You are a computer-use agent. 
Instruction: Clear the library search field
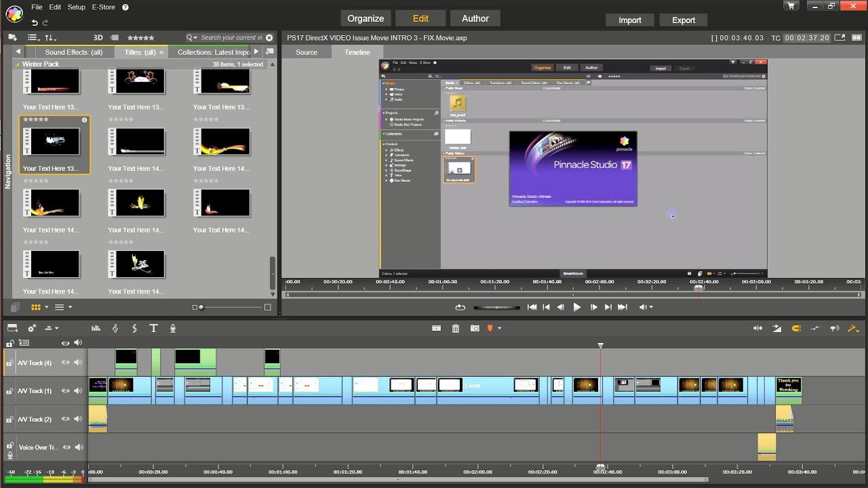tap(270, 38)
